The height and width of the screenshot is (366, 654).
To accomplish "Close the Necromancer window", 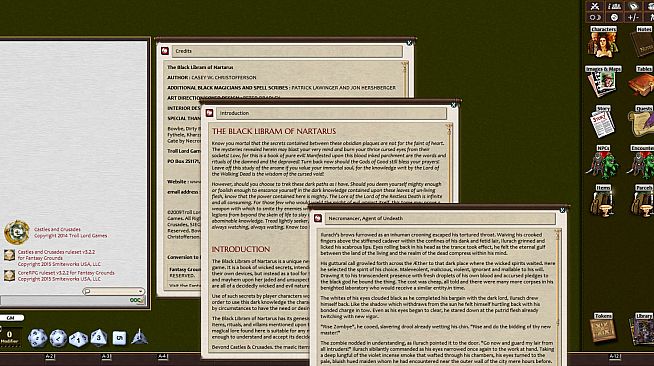I will point(562,210).
